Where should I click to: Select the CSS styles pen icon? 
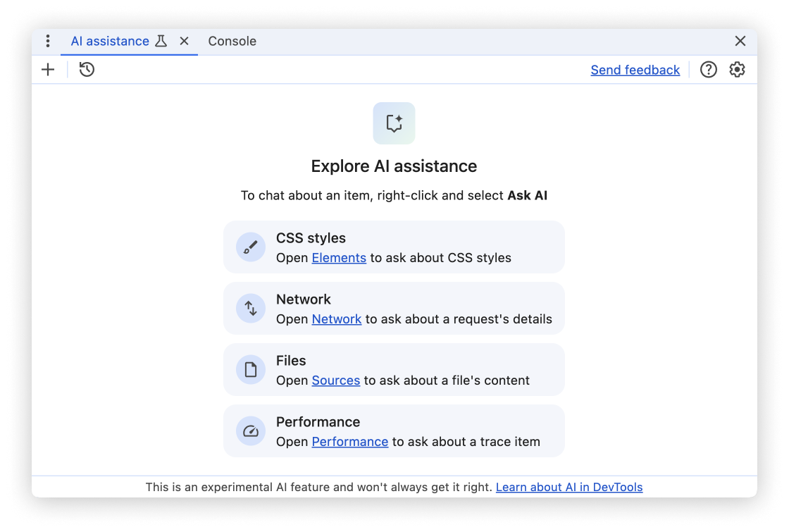[250, 247]
